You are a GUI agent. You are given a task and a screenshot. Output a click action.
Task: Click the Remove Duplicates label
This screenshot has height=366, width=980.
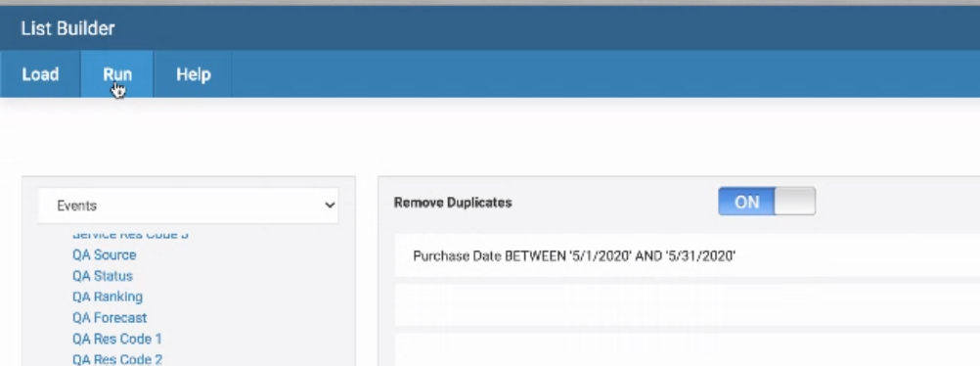click(453, 203)
